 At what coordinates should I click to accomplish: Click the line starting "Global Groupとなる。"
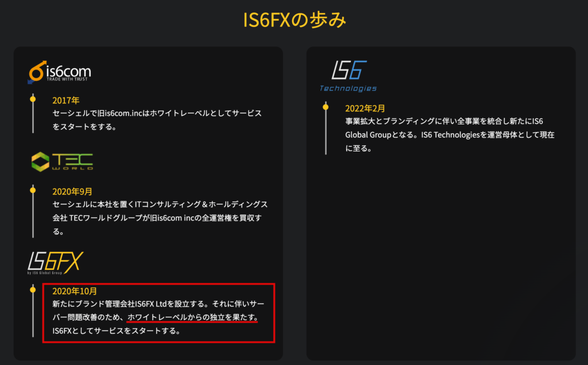click(x=450, y=134)
